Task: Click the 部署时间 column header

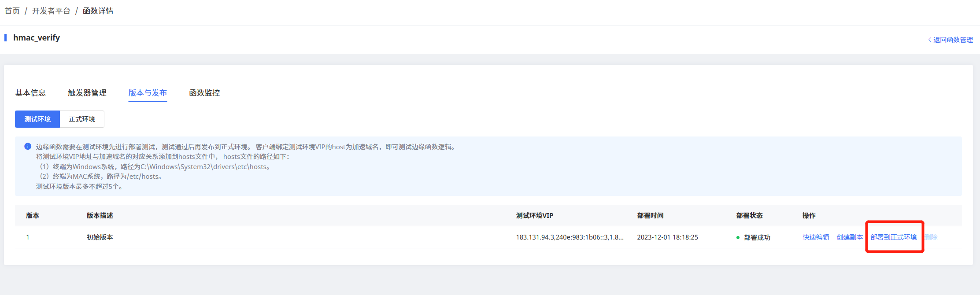Action: 650,216
